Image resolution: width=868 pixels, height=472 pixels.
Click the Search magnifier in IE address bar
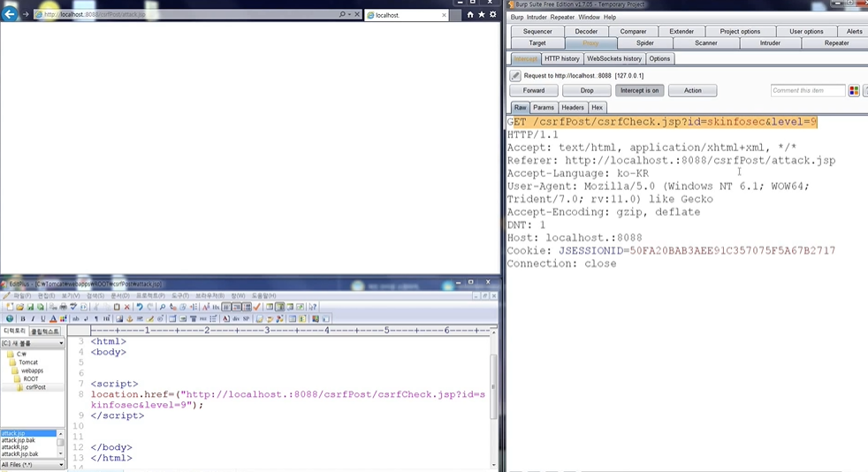[343, 14]
